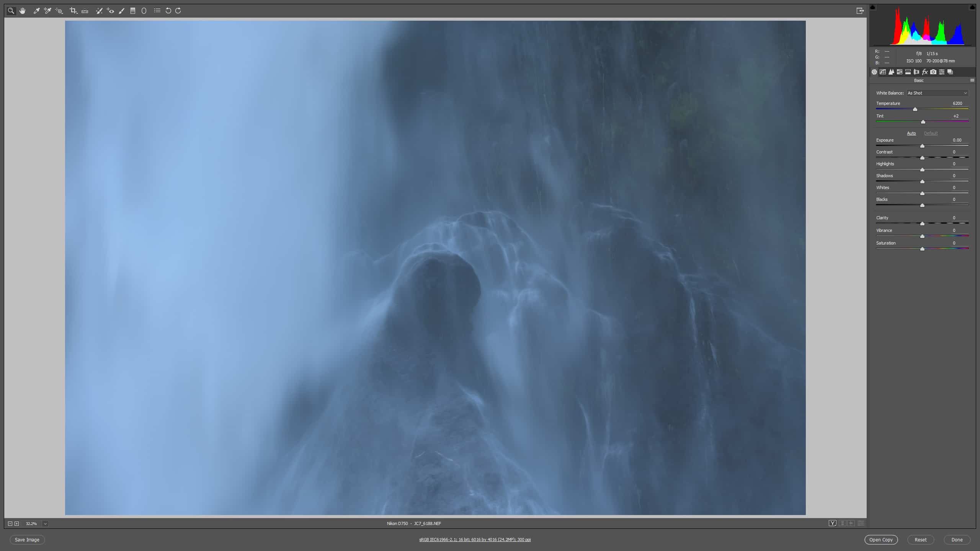980x551 pixels.
Task: Choose the Red Eye Removal tool
Action: click(x=110, y=11)
